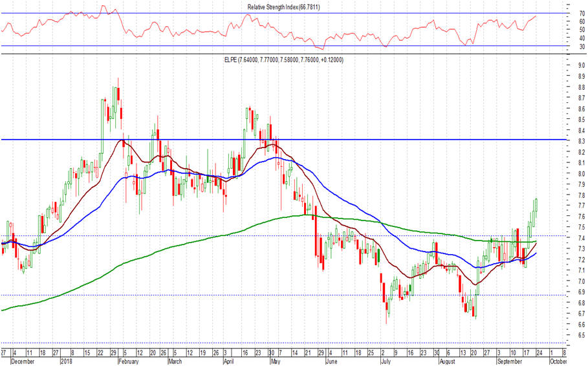Select the RSI axis label 40
Screen dimensions: 588x366
click(582, 38)
